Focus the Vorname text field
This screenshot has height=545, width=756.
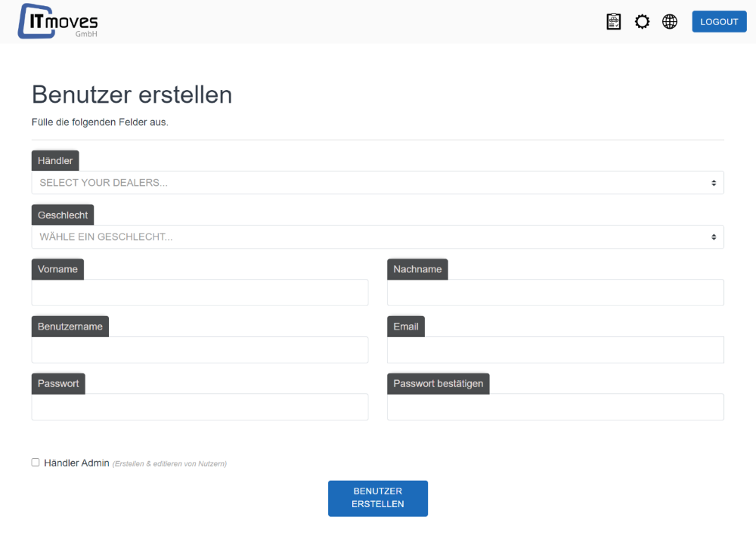[x=200, y=293]
